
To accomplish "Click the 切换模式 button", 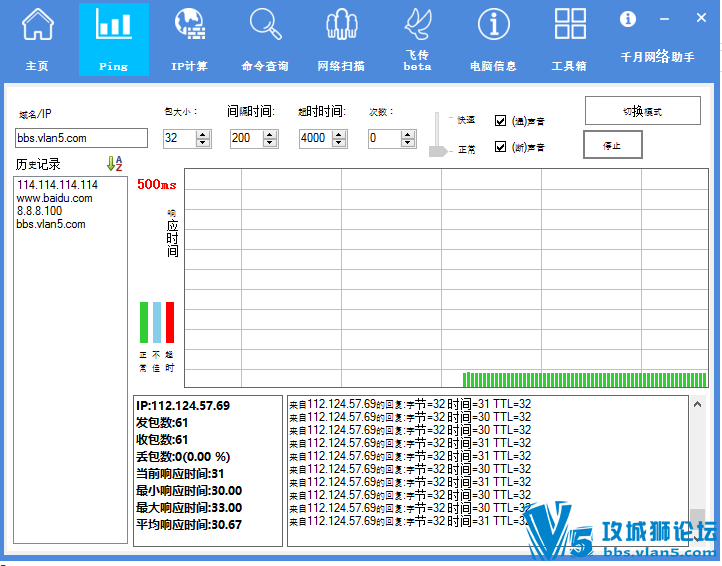I will (x=643, y=111).
